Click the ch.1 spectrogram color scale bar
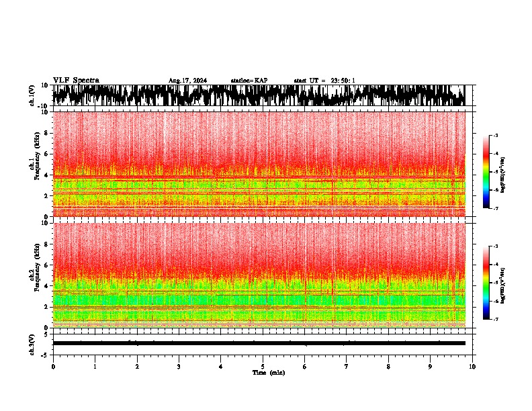This screenshot has height=411, width=532. [x=486, y=172]
